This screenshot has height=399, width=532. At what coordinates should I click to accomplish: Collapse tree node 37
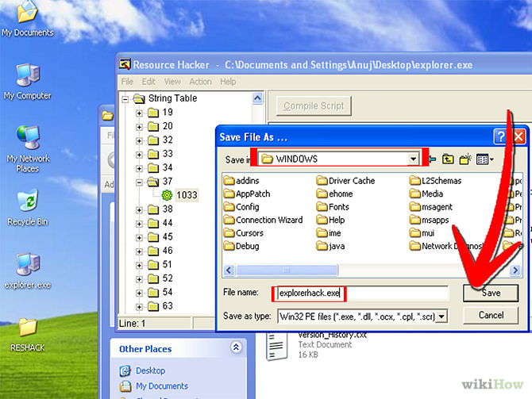(x=139, y=182)
